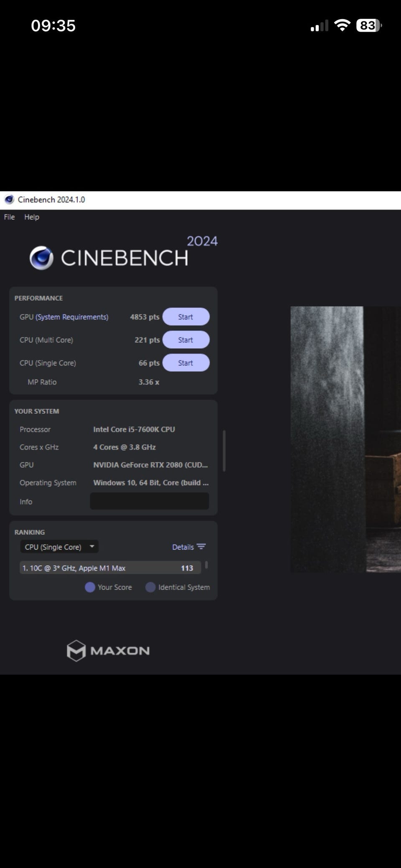
Task: Click the 4 Cores @ 3.8 GHz value
Action: [124, 447]
